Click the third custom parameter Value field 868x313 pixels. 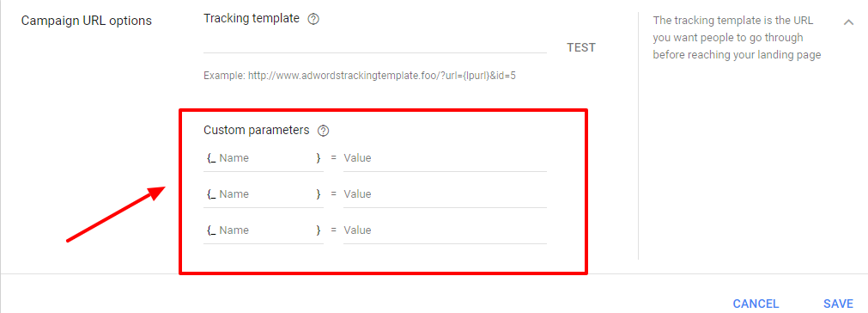[x=445, y=230]
